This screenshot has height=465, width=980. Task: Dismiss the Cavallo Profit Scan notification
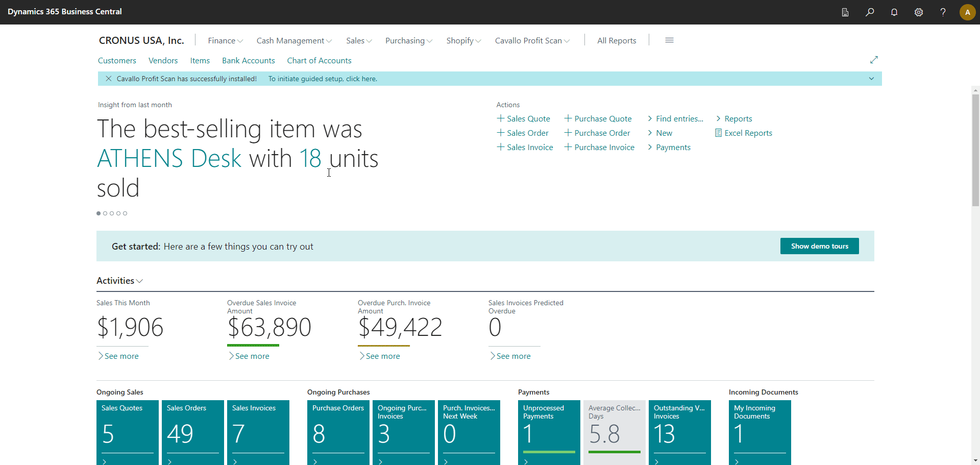109,79
